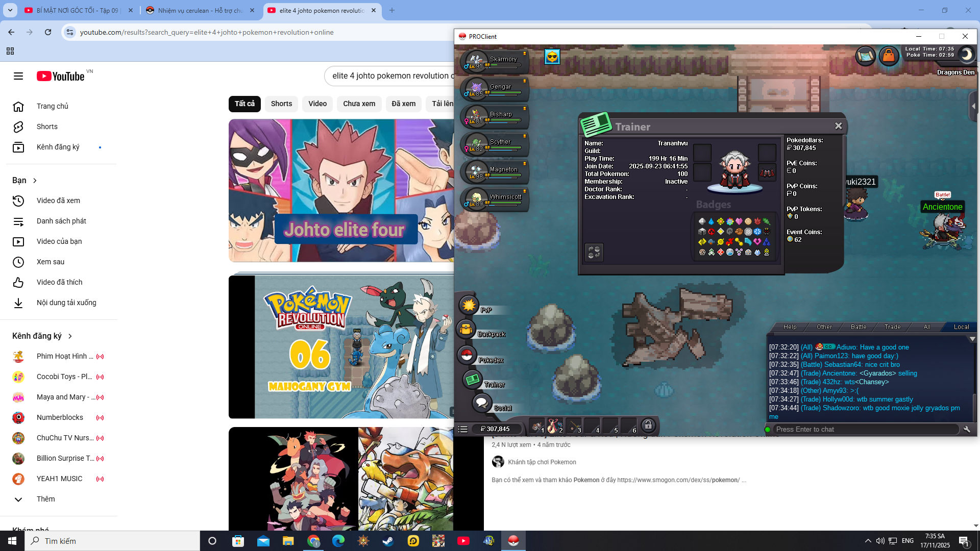This screenshot has height=551, width=980.
Task: Expand the Bạn section chevron
Action: coord(35,181)
